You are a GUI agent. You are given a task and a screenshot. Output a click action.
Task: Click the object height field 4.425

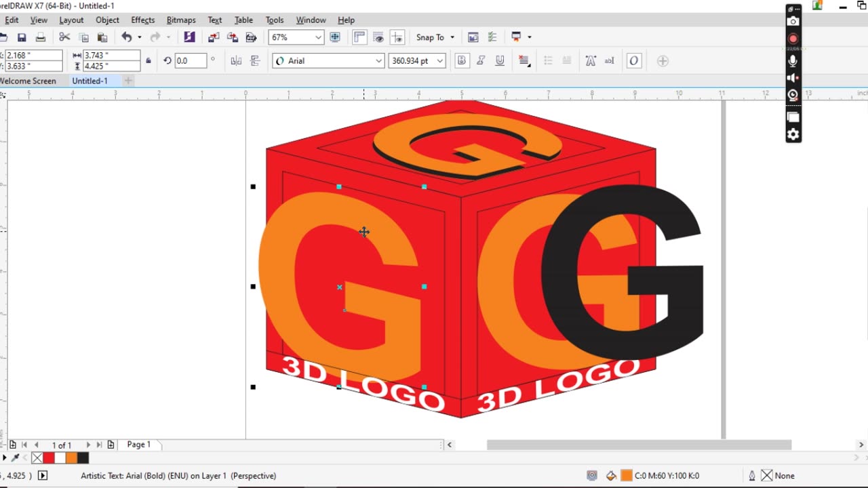click(111, 66)
